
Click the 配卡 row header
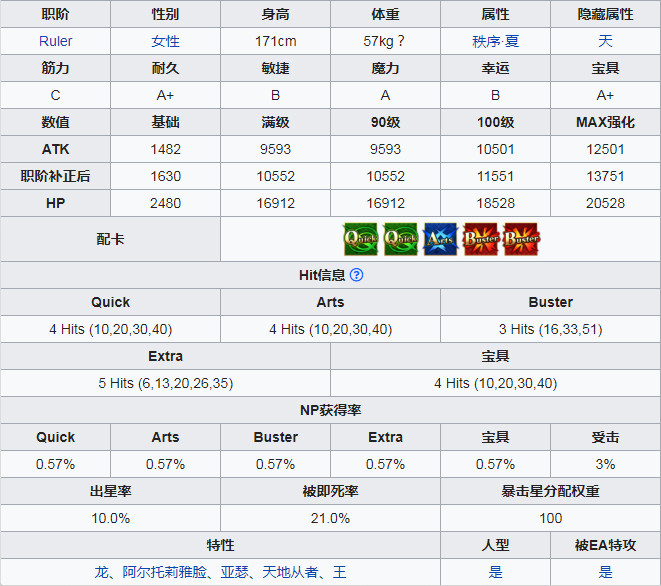[110, 239]
